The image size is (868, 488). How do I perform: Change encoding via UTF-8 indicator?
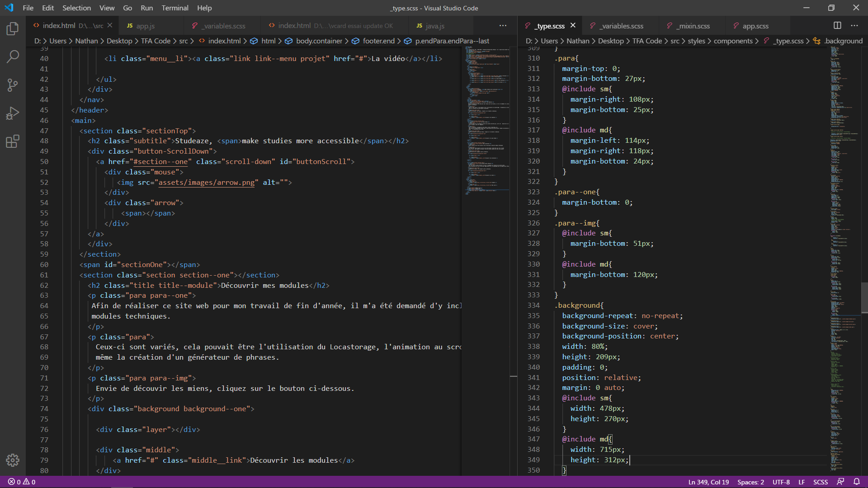(x=781, y=482)
